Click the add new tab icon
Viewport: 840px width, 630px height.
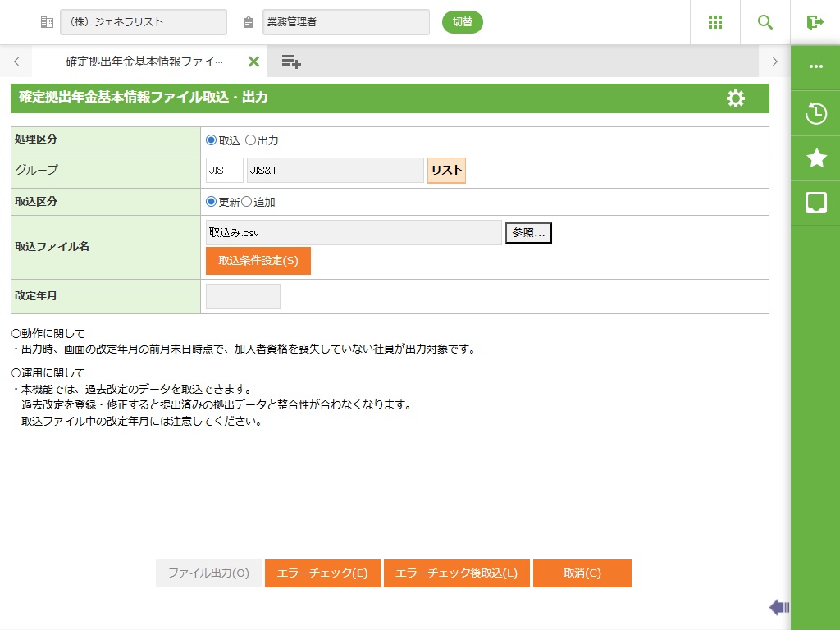click(x=291, y=62)
